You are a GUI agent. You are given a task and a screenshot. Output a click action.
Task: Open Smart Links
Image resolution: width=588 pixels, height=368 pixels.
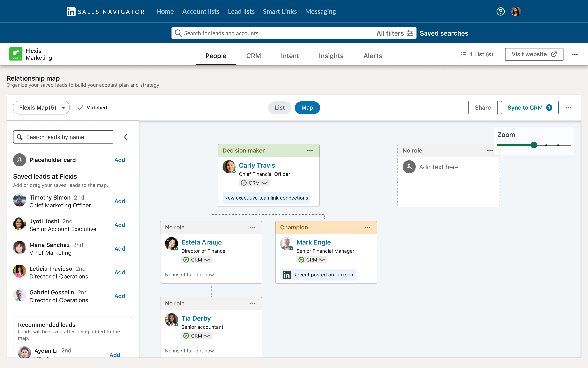pos(280,11)
